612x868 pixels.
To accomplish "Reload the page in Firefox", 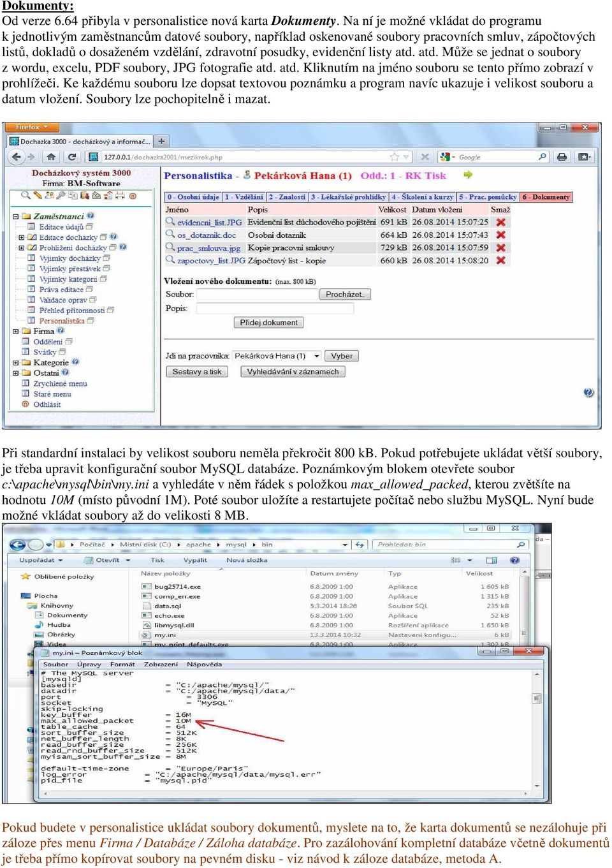I will click(x=72, y=156).
